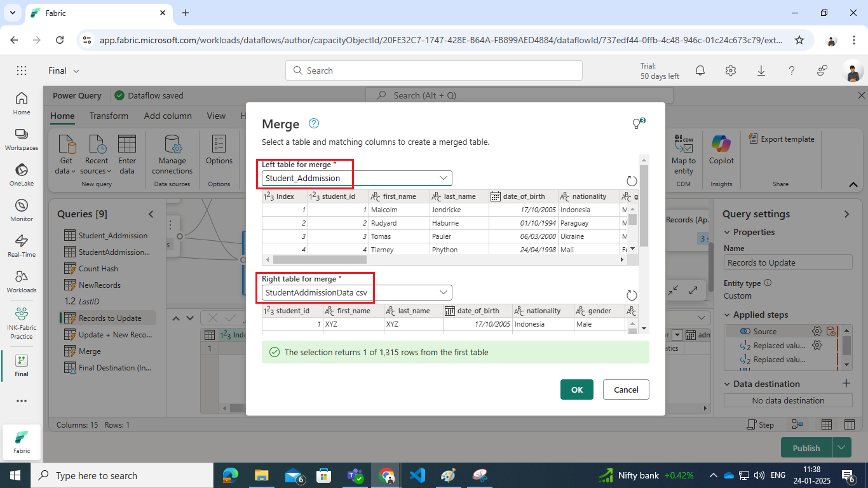Collapse the Applied steps section
This screenshot has height=488, width=868.
pos(728,315)
